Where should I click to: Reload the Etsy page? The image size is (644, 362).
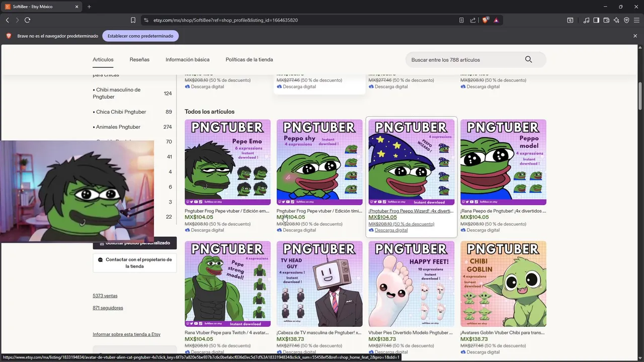(27, 20)
